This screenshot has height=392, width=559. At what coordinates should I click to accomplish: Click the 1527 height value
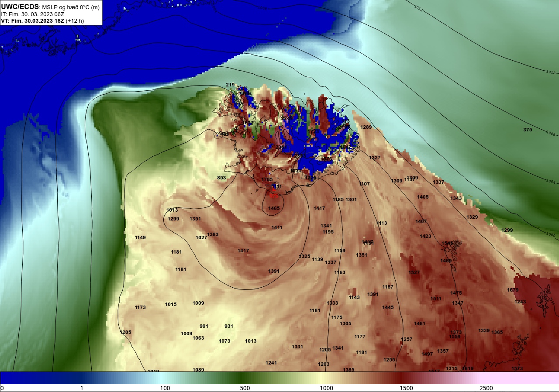coord(414,272)
